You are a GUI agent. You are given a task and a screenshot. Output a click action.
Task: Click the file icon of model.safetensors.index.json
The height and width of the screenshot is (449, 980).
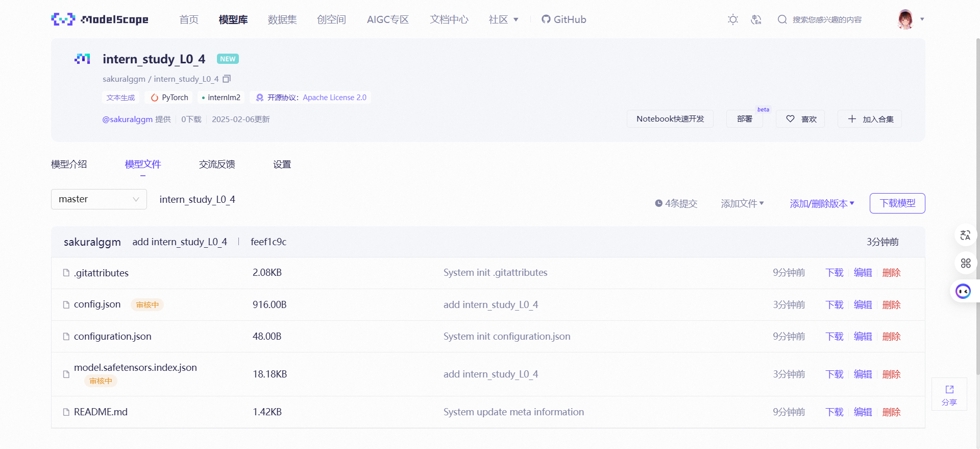click(x=66, y=374)
